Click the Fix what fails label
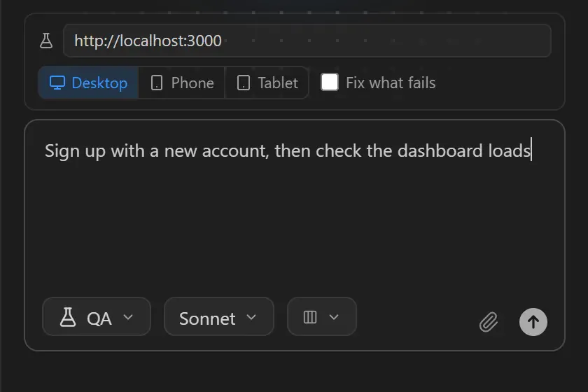The image size is (588, 392). pyautogui.click(x=391, y=83)
